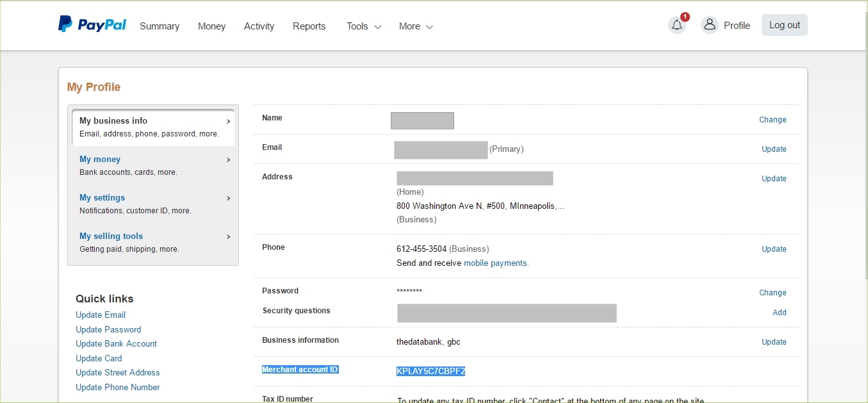Expand the Tools dropdown menu
This screenshot has width=868, height=403.
tap(363, 26)
